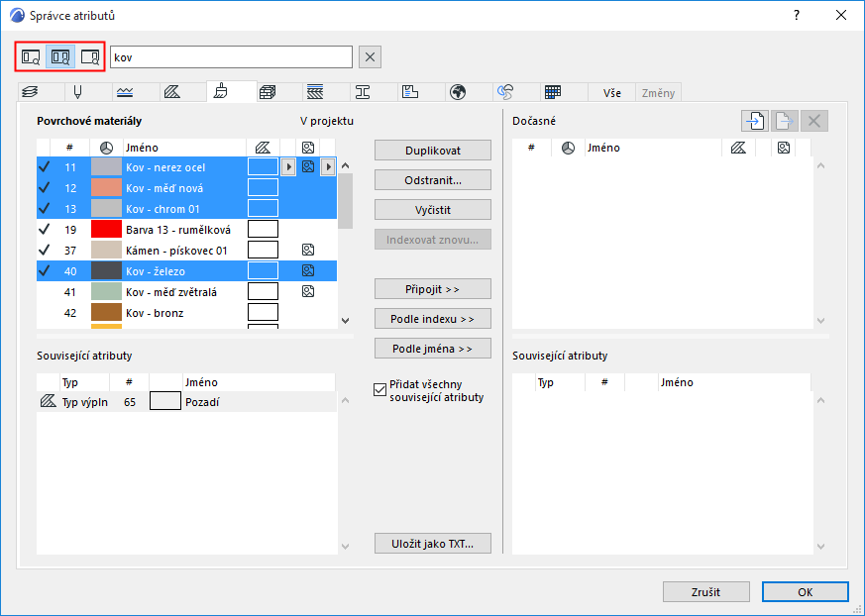Open the Fill types tab (hatch icon)

(x=172, y=92)
